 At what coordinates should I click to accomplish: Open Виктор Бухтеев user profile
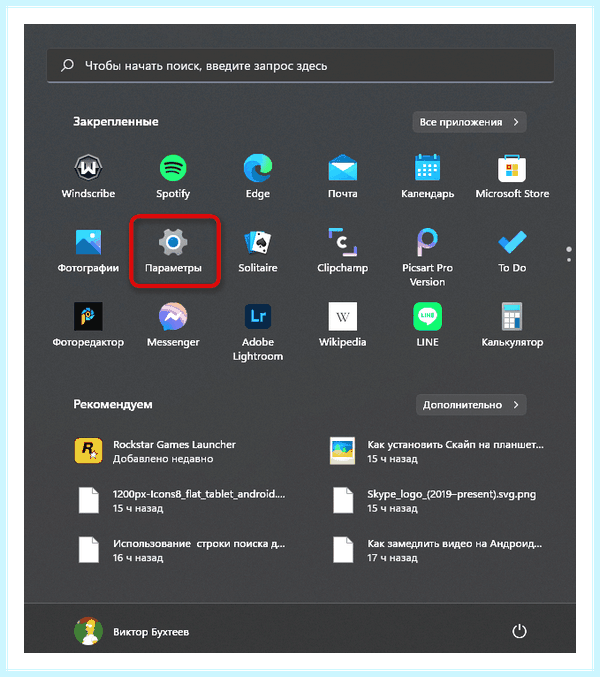click(132, 631)
